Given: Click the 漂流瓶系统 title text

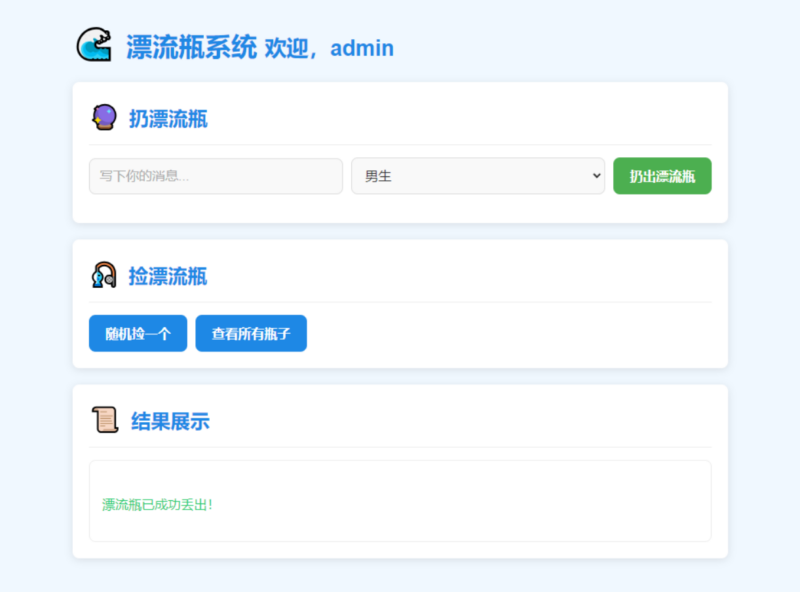Looking at the screenshot, I should 191,47.
